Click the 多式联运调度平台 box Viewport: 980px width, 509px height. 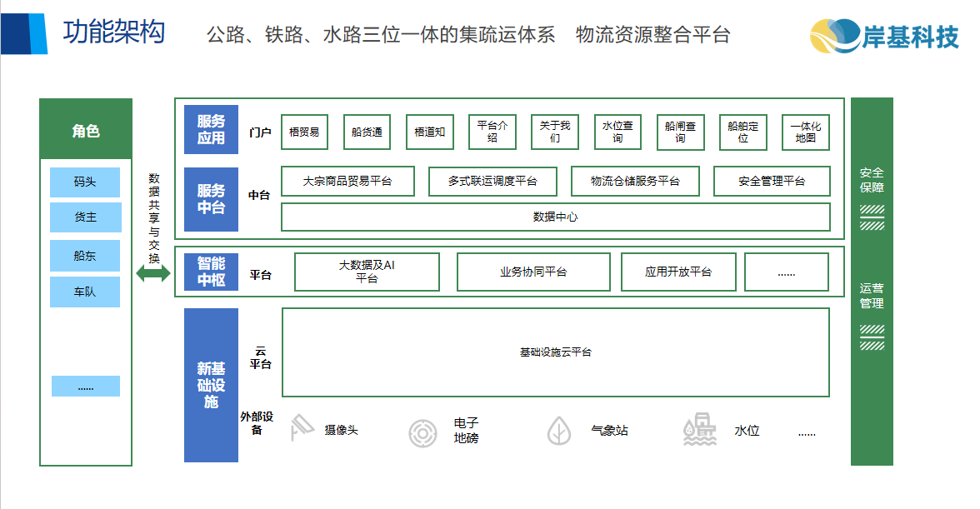(x=492, y=181)
